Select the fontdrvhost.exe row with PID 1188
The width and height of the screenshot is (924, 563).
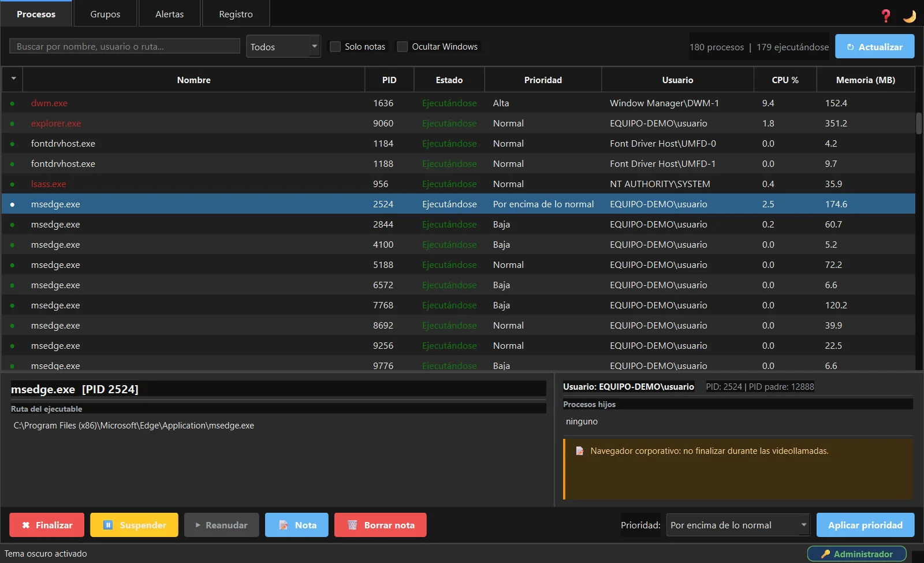click(459, 163)
